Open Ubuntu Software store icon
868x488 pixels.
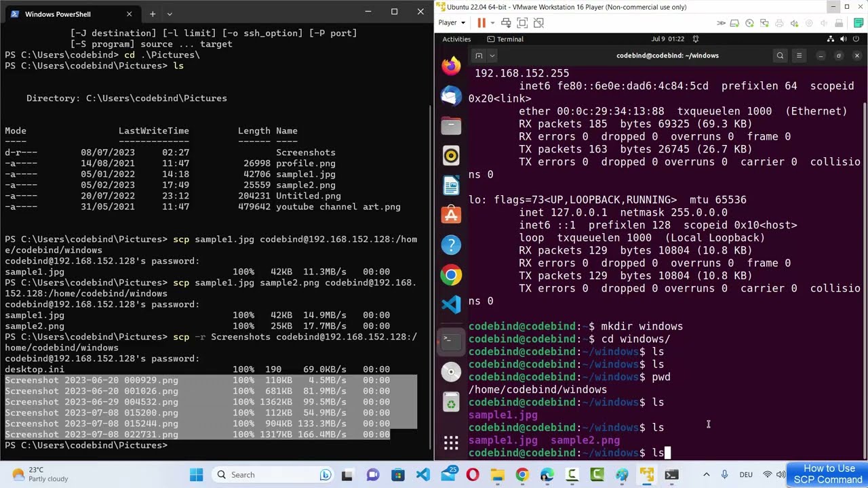click(451, 215)
